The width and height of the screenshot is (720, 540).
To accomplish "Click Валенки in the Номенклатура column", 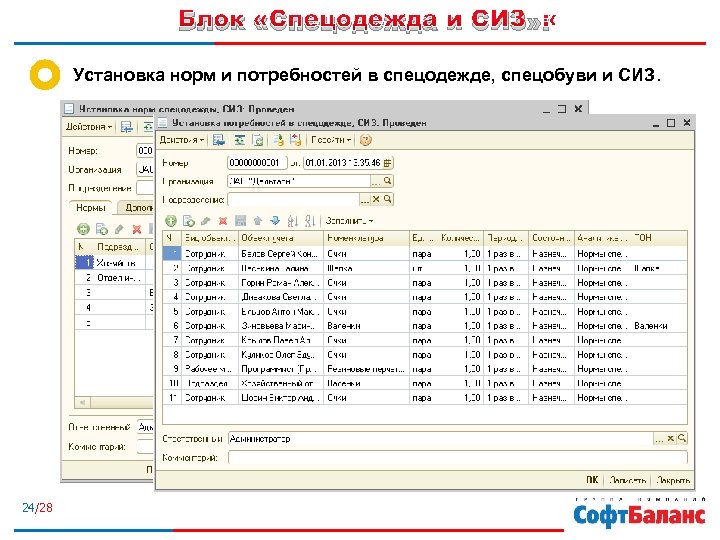I will (366, 326).
